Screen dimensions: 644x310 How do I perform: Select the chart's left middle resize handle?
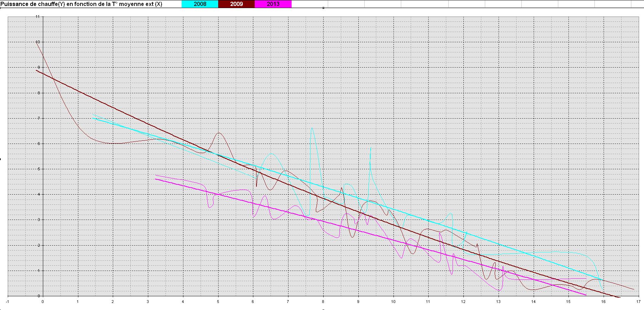(x=1, y=159)
